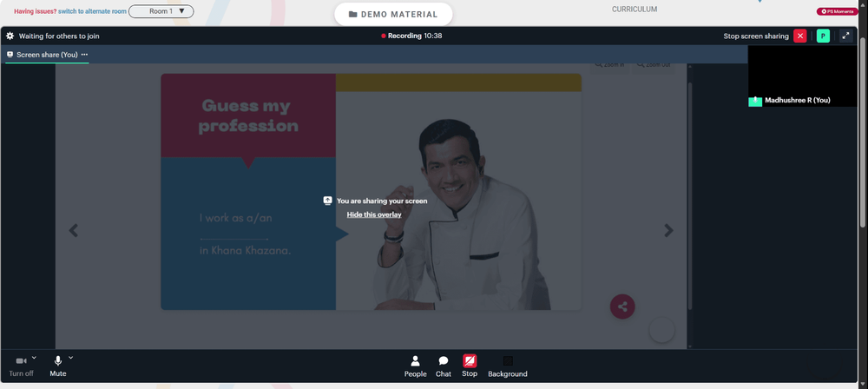
Task: Open the settings gear icon
Action: [10, 36]
